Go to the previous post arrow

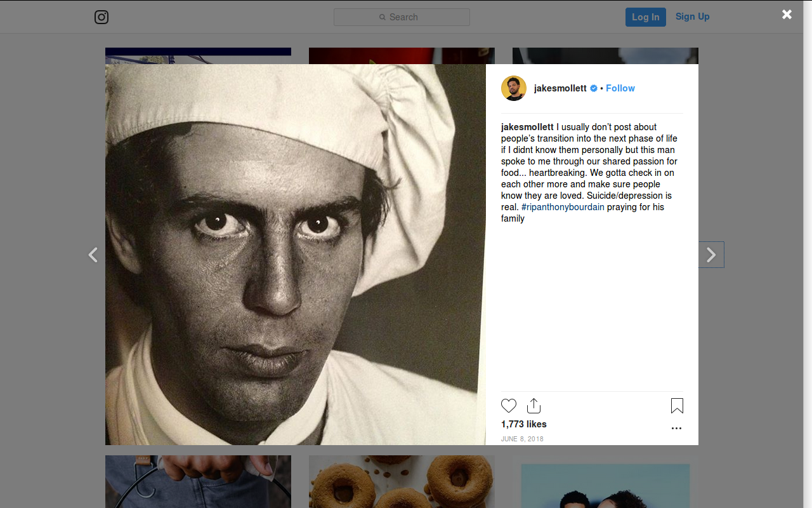93,255
